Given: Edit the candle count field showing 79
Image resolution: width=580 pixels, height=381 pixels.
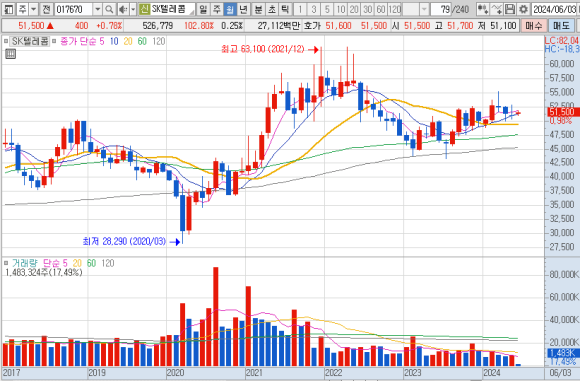Looking at the screenshot, I should pos(441,9).
